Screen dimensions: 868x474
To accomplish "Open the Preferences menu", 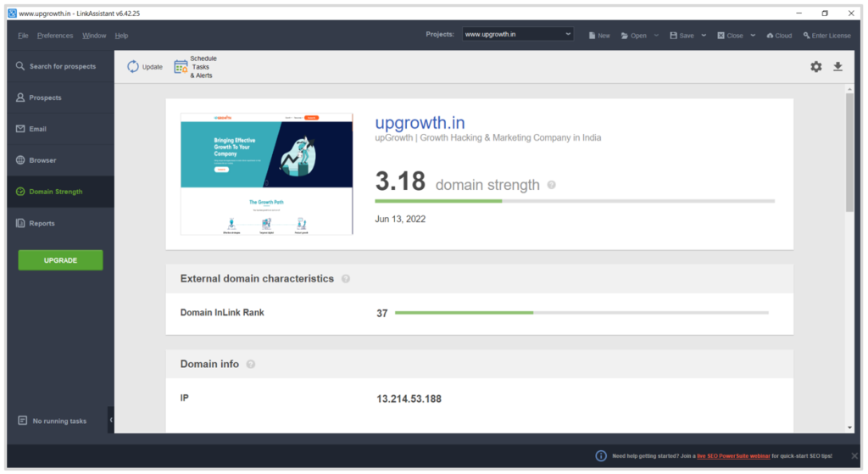I will 55,36.
